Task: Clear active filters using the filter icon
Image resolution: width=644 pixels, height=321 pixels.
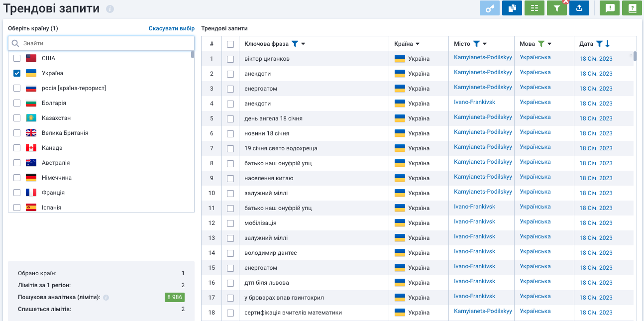Action: (x=556, y=8)
